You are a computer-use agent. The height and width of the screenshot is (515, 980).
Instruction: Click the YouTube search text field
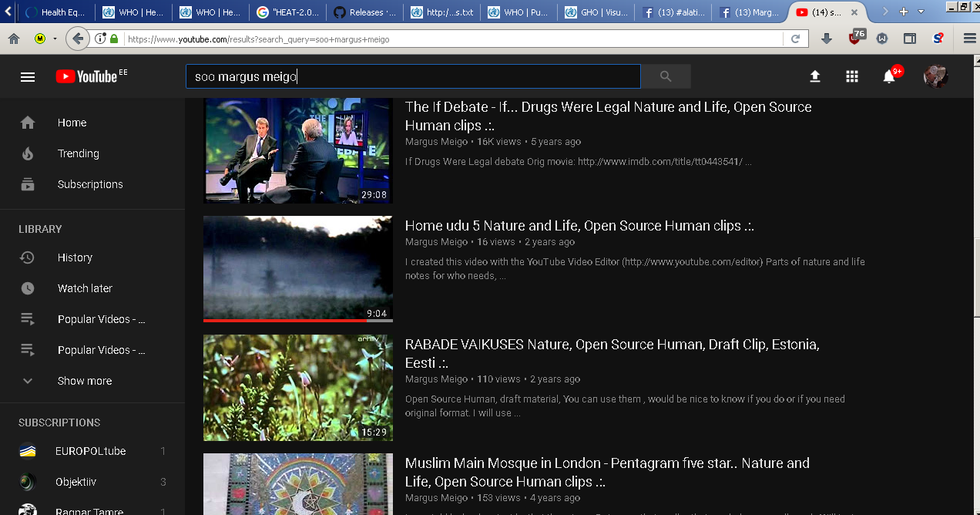[x=413, y=76]
